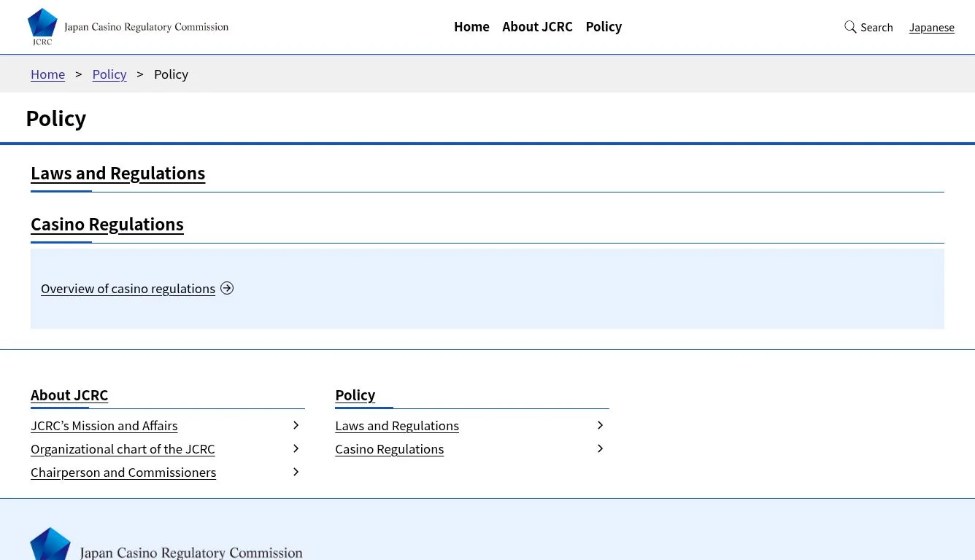Viewport: 975px width, 560px height.
Task: Open Overview of casino regulations
Action: pyautogui.click(x=128, y=288)
